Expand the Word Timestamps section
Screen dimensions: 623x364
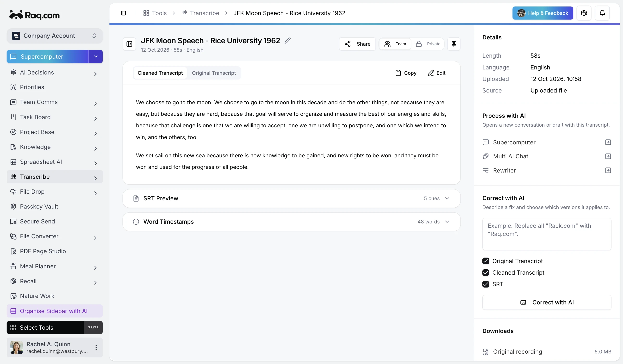pos(292,222)
